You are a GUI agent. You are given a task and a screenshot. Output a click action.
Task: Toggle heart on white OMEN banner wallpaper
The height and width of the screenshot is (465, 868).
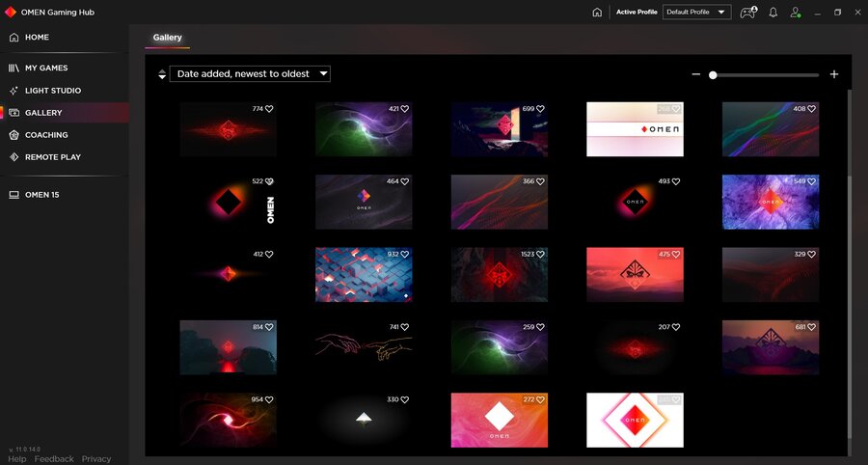click(676, 109)
